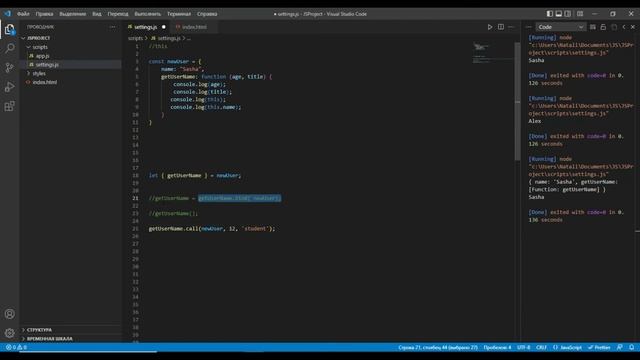
Task: Click scripts in the breadcrumb
Action: point(135,38)
